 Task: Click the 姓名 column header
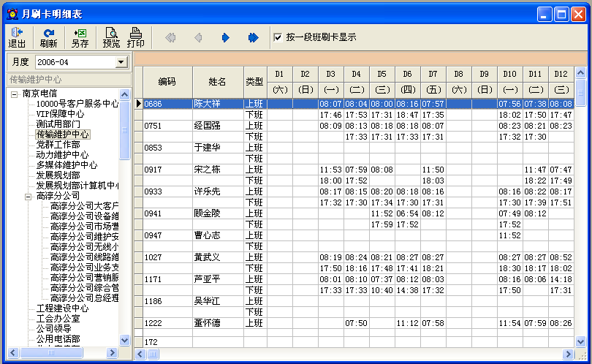(x=217, y=82)
